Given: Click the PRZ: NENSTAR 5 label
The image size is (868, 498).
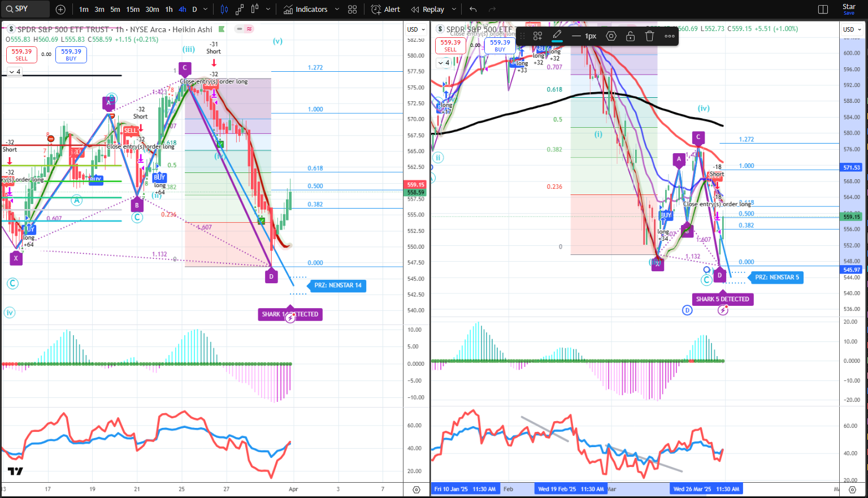Looking at the screenshot, I should click(777, 277).
